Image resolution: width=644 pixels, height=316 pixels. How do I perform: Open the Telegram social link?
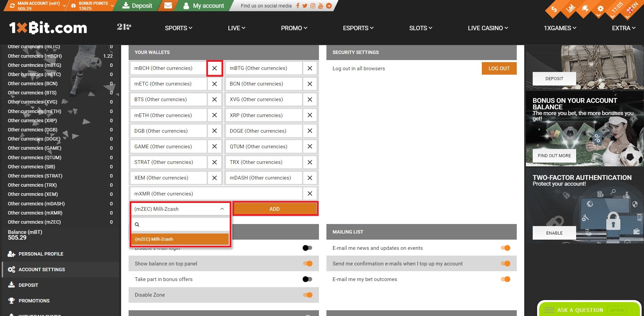(328, 6)
